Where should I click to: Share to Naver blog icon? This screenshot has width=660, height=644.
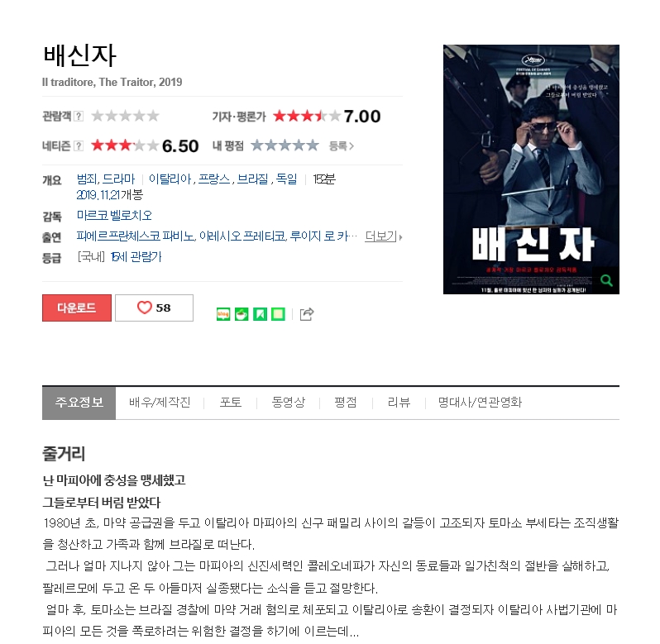(223, 314)
